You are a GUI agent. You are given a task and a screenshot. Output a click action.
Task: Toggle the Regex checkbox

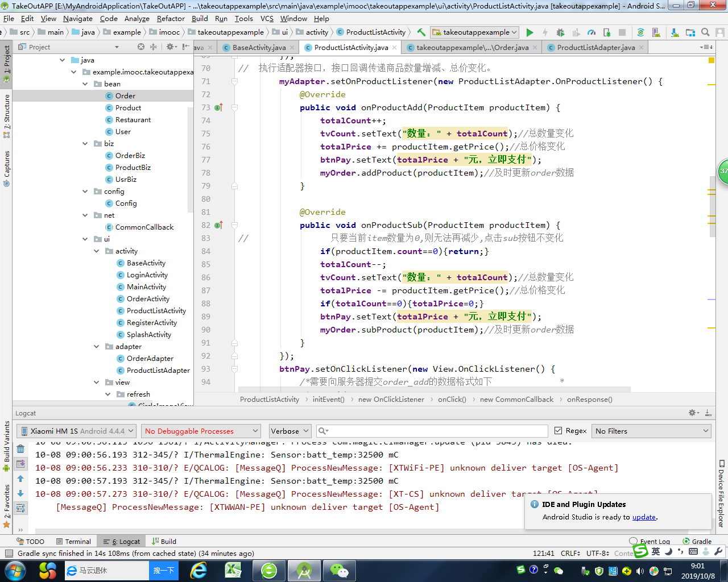coord(558,431)
